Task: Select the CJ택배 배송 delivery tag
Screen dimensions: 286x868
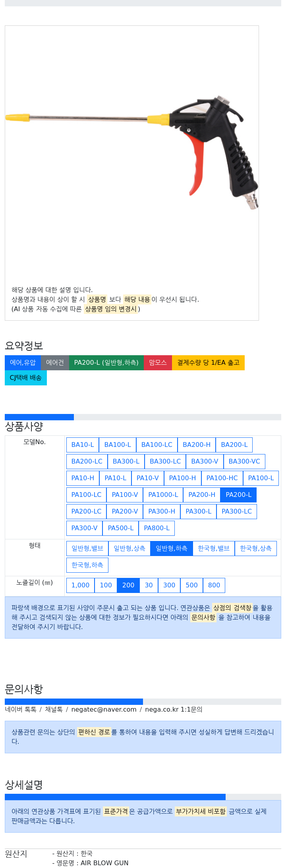Action: [x=26, y=378]
